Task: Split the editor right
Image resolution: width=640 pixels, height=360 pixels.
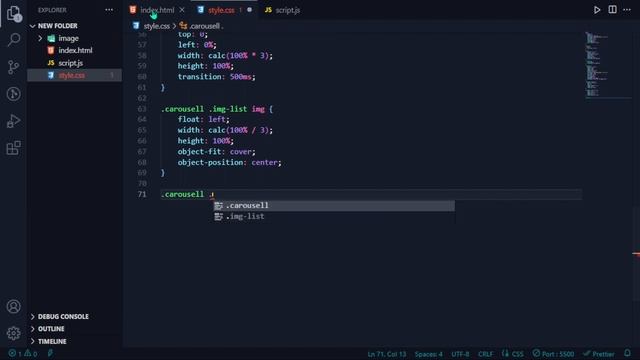Action: 612,10
